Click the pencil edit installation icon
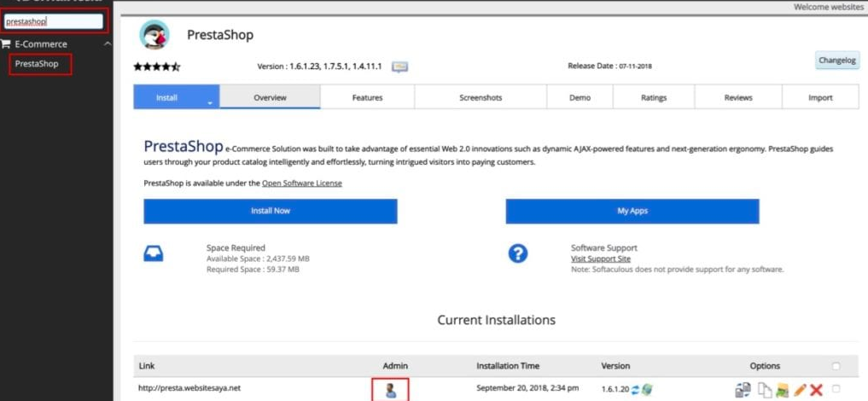Image resolution: width=868 pixels, height=401 pixels. point(800,390)
